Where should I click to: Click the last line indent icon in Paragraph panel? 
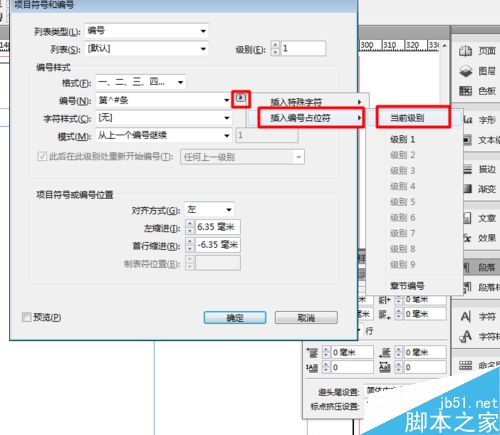tap(384, 314)
